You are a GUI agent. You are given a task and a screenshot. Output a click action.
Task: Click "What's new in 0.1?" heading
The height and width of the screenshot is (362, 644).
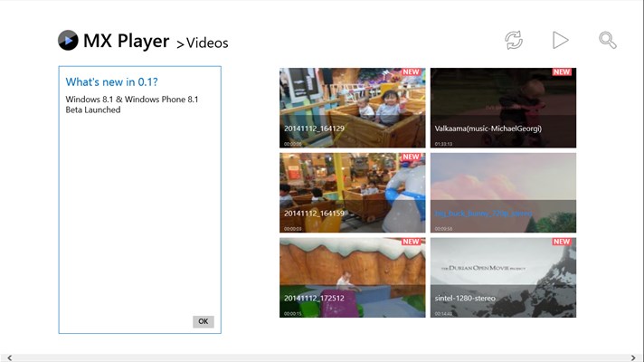112,81
